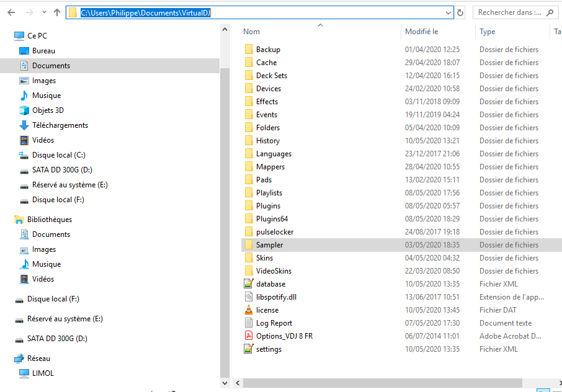This screenshot has height=392, width=562.
Task: Open Objets 3D in the navigation pane
Action: 48,110
